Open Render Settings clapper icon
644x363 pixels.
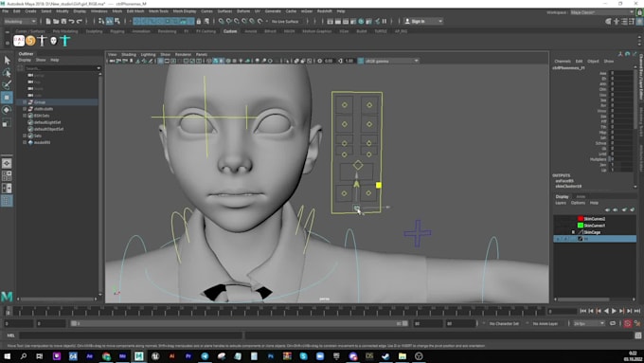pos(353,21)
